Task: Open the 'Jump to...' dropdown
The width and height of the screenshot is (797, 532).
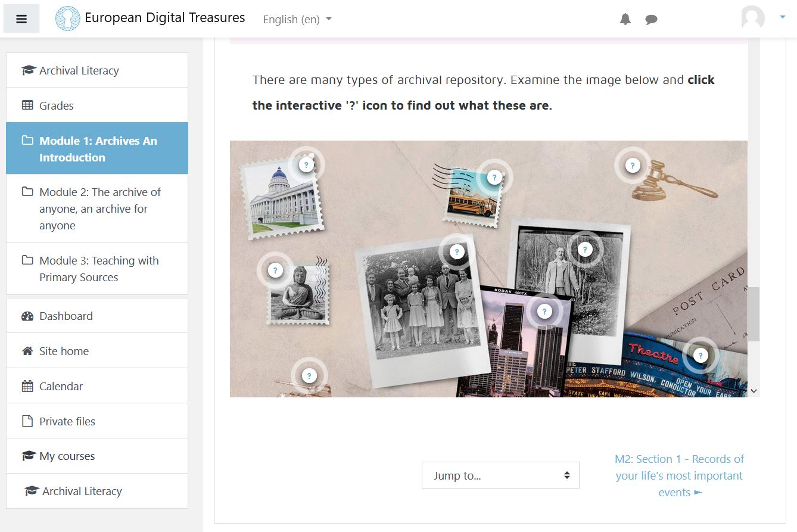Action: tap(500, 475)
